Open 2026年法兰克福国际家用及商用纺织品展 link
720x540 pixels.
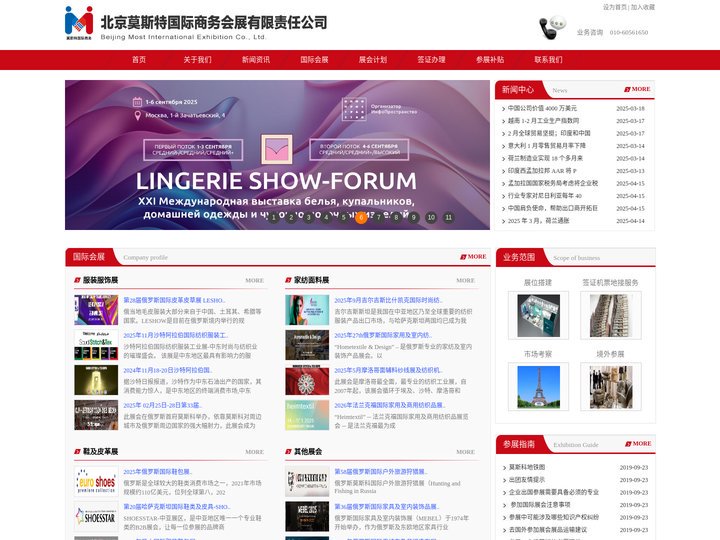(x=390, y=405)
